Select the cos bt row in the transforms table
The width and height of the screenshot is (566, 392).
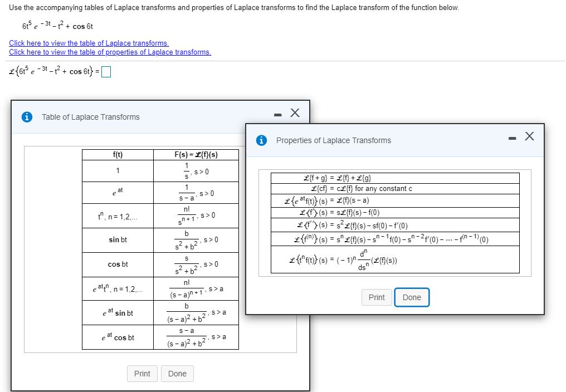tap(117, 264)
